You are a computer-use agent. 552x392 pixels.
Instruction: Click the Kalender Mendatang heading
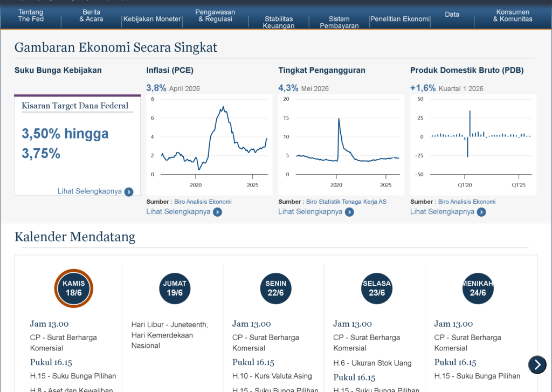pos(75,237)
